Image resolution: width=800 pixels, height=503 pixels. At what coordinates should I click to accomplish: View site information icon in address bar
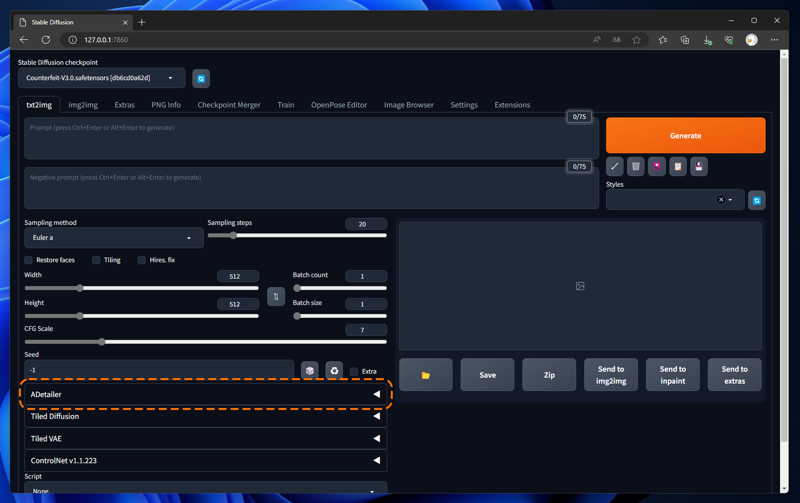(73, 40)
